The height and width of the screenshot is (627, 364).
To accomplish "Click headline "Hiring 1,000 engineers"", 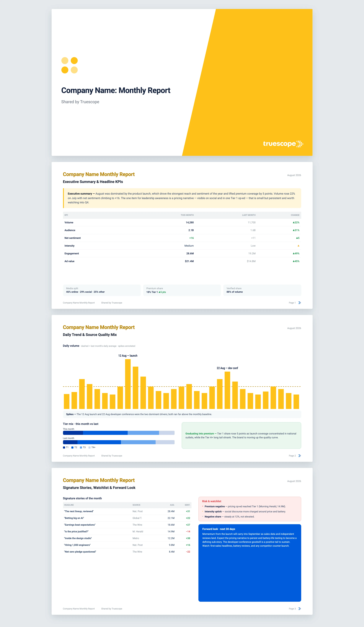I will (x=77, y=545).
